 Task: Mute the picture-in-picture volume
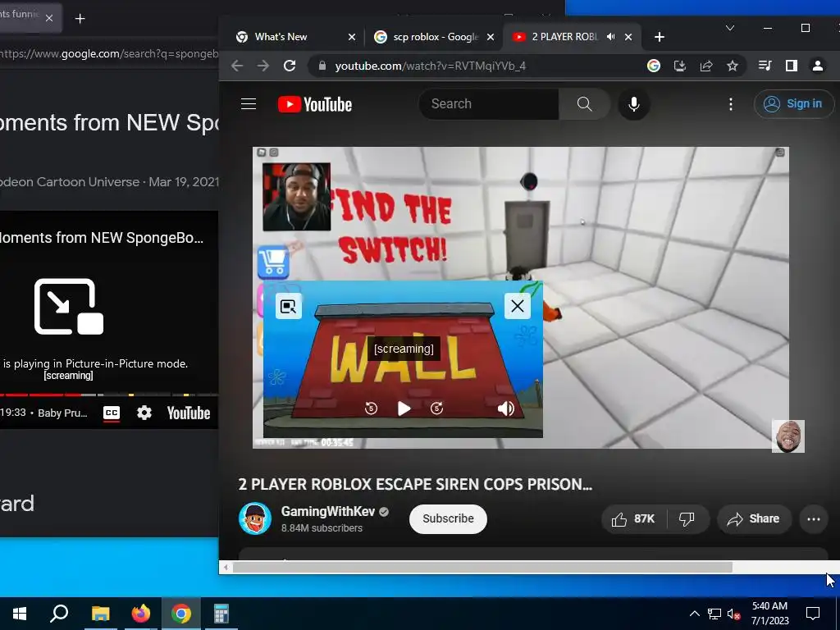point(505,409)
